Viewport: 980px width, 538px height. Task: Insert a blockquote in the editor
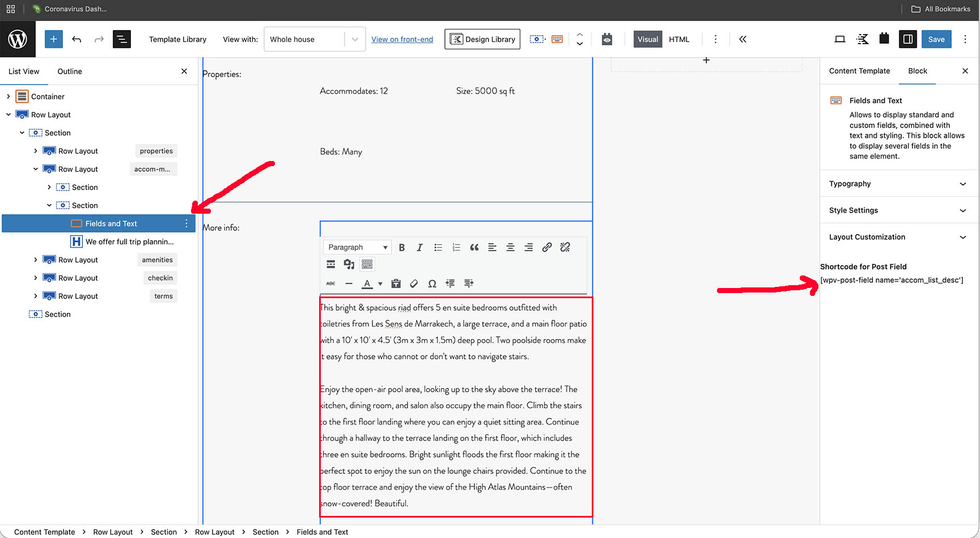tap(474, 247)
